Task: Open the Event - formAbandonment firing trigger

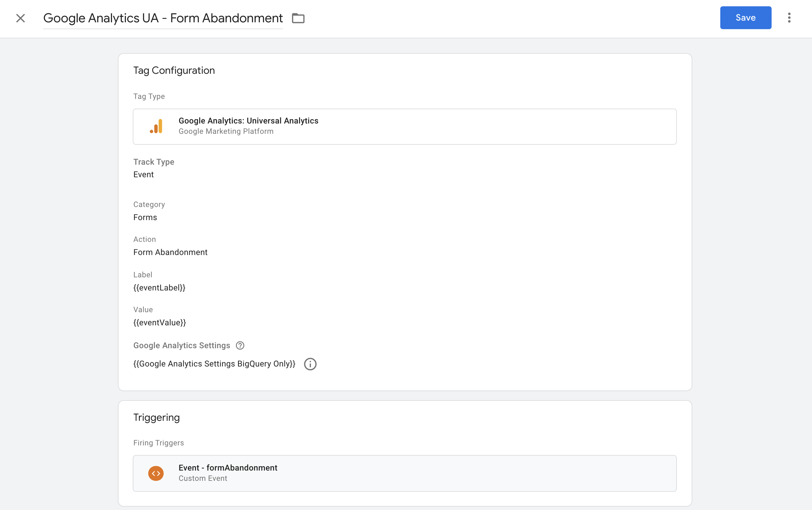Action: pyautogui.click(x=405, y=473)
